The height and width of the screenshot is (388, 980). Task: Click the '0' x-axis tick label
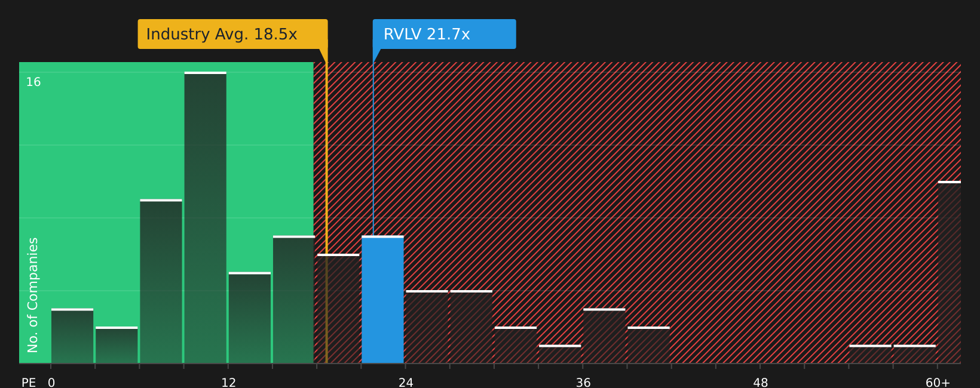coord(51,383)
